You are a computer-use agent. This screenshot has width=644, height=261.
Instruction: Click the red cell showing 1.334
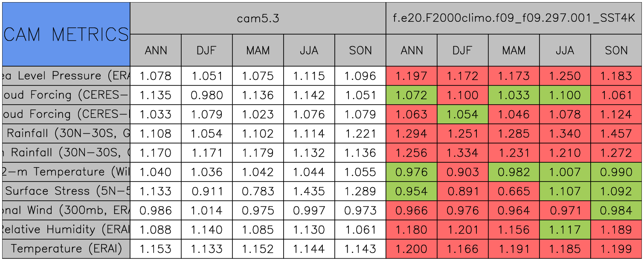click(x=462, y=153)
